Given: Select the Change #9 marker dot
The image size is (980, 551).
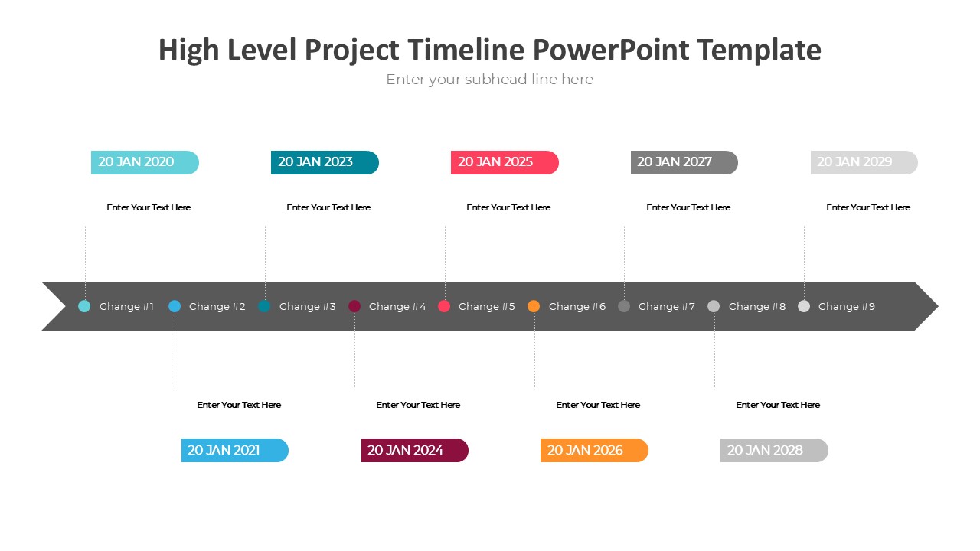Looking at the screenshot, I should (x=804, y=306).
